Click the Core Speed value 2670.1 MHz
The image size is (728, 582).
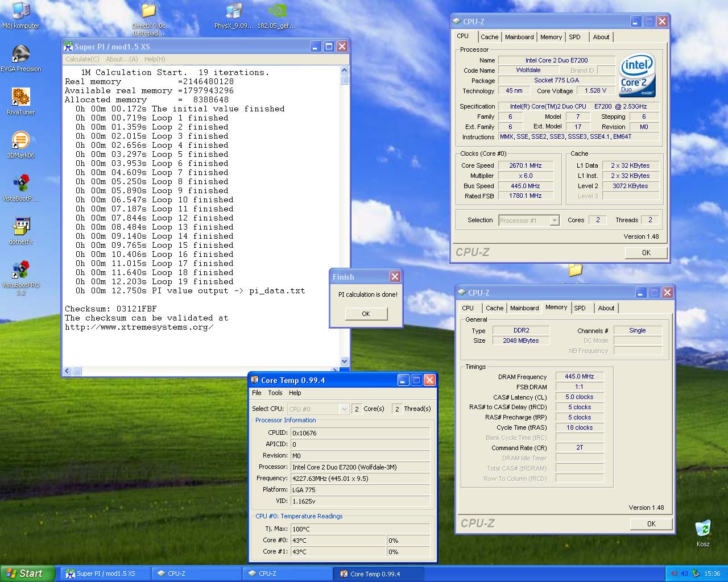tap(526, 165)
